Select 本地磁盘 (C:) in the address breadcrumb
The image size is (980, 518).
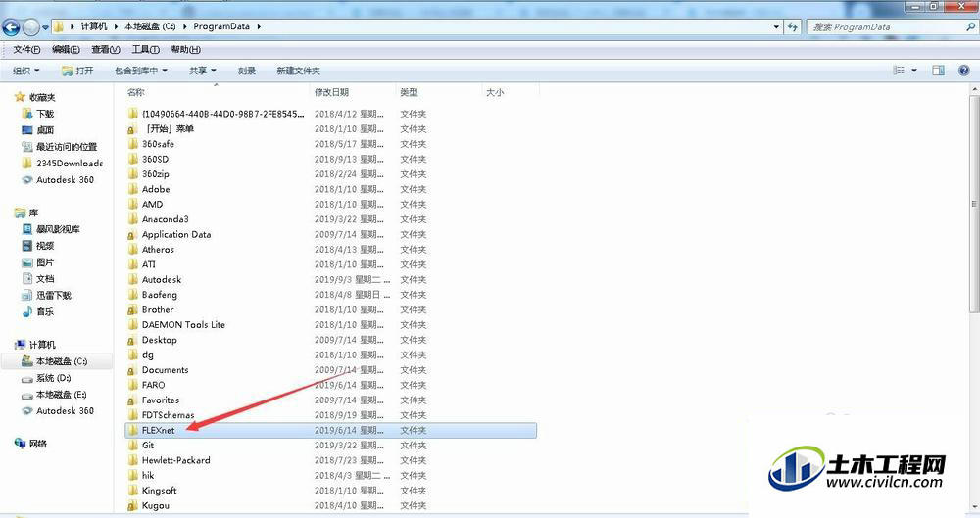(x=150, y=26)
